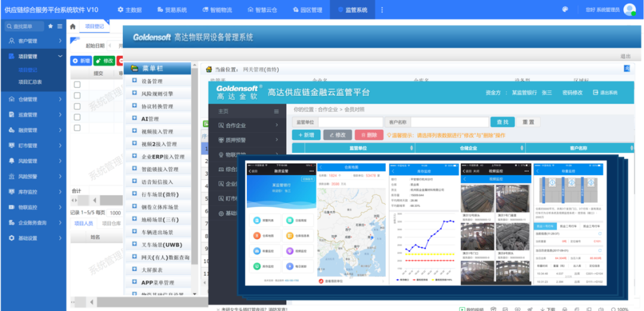Click the 重置 button in supervision platform
Image resolution: width=644 pixels, height=311 pixels.
click(x=528, y=122)
